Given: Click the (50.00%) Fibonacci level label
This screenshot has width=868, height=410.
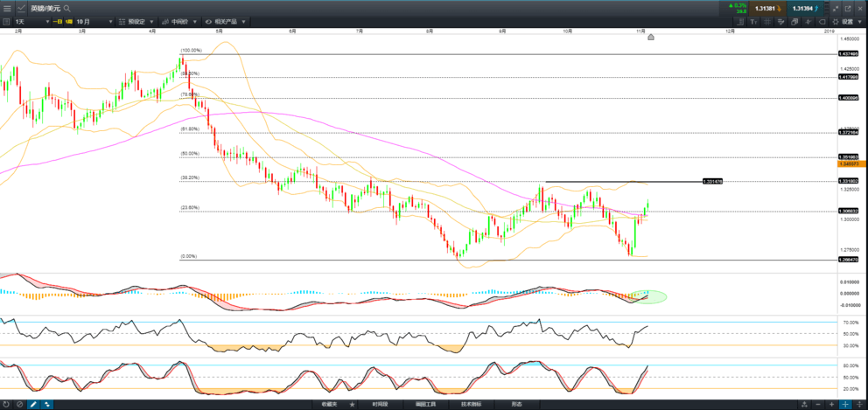Looking at the screenshot, I should [x=189, y=154].
